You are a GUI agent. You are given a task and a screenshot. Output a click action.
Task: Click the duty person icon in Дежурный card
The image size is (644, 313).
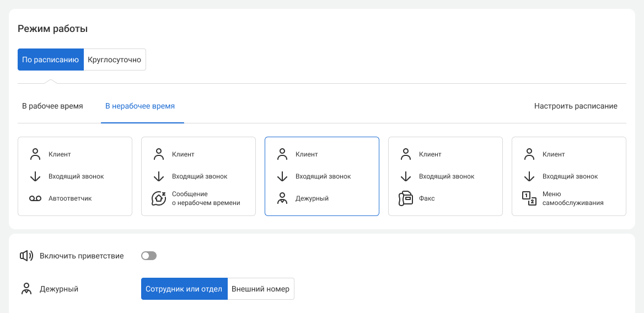click(282, 198)
